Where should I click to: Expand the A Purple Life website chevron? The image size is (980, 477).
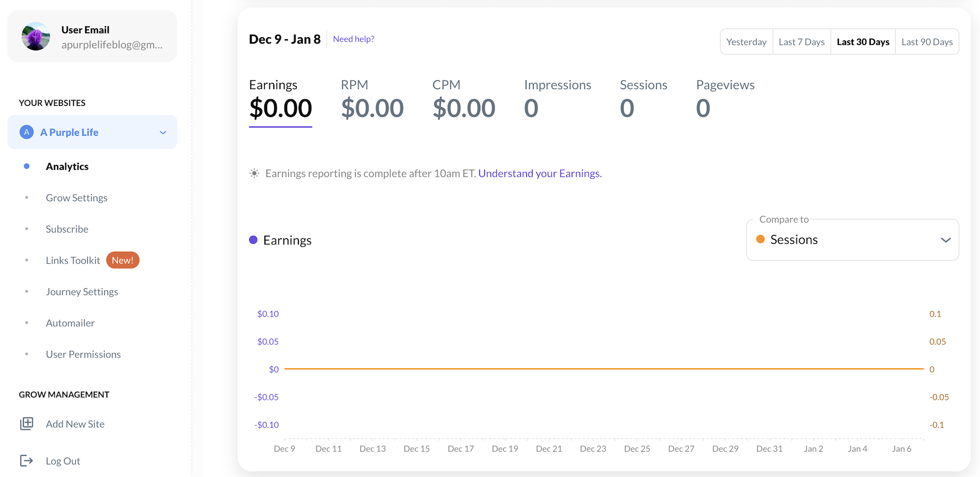point(163,132)
